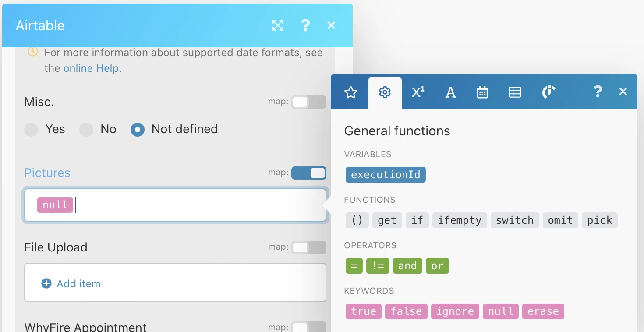Image resolution: width=644 pixels, height=332 pixels.
Task: Select the No radio button
Action: tap(86, 130)
